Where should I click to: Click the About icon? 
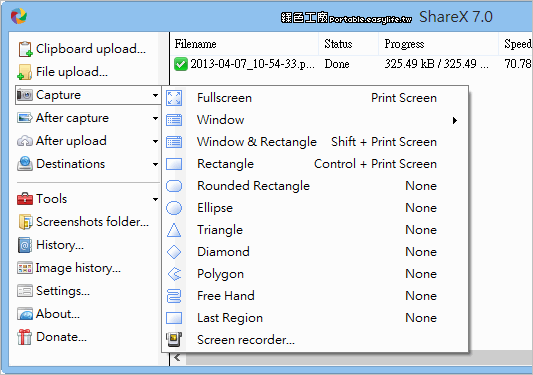[x=25, y=314]
